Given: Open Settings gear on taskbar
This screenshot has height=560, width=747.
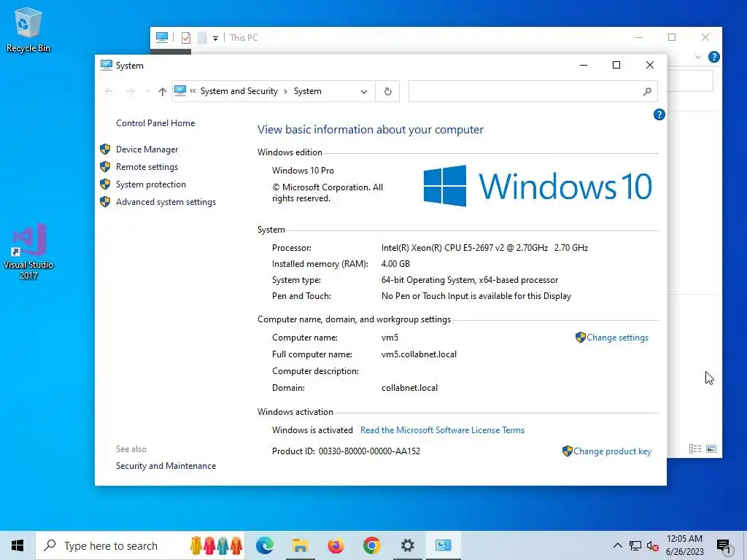Looking at the screenshot, I should [407, 545].
